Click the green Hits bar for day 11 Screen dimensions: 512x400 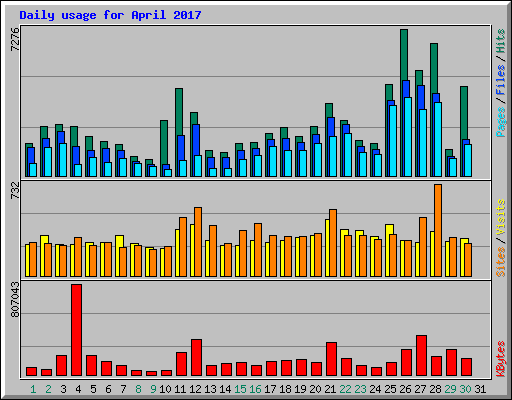[x=179, y=112]
